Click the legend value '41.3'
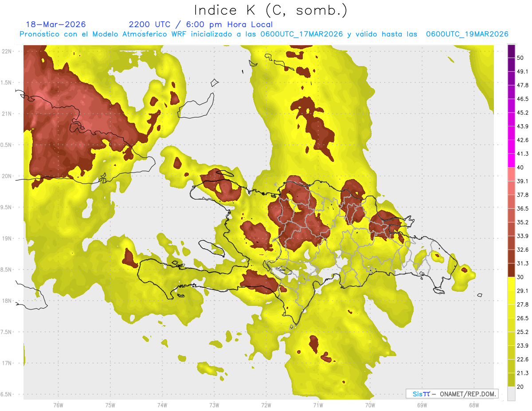Viewport: 532px width, 411px height. (523, 154)
